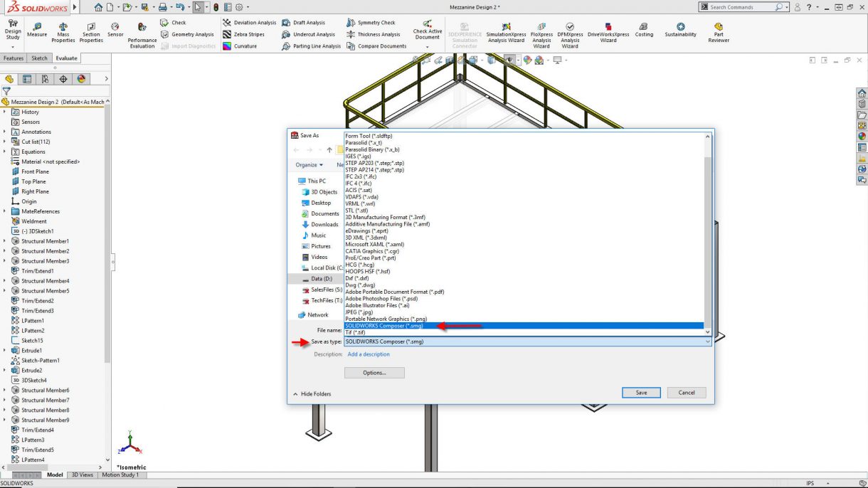The image size is (868, 488).
Task: Open the Costing tool
Action: (644, 30)
